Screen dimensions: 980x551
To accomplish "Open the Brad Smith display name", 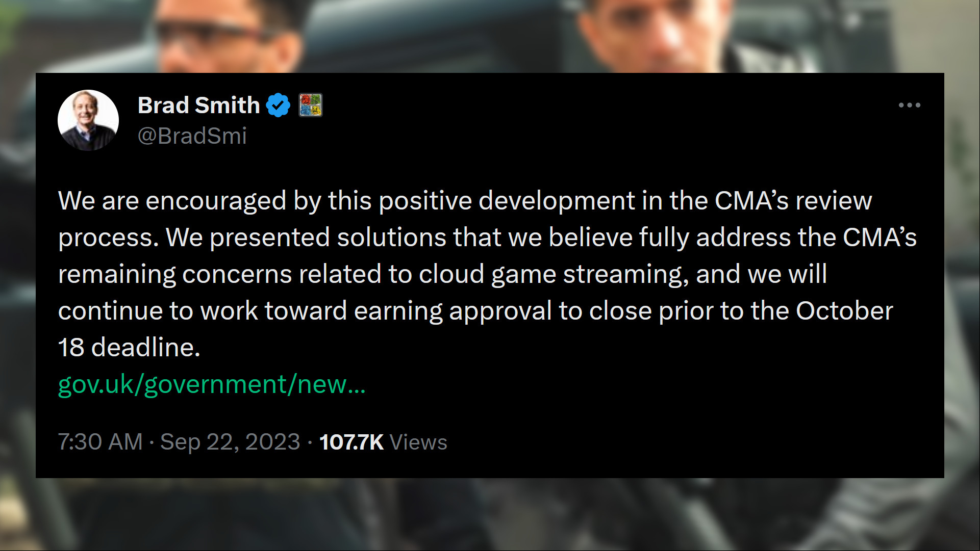I will coord(199,105).
